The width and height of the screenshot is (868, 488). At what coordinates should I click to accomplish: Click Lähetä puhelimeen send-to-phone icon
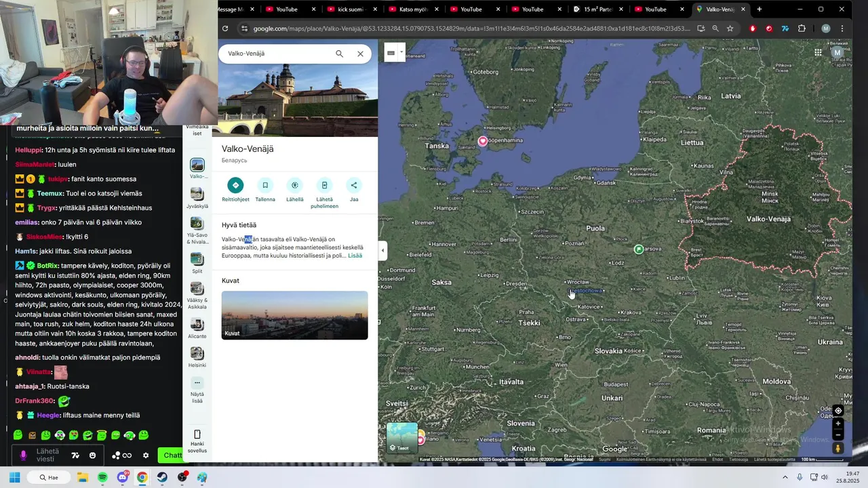[x=324, y=185]
